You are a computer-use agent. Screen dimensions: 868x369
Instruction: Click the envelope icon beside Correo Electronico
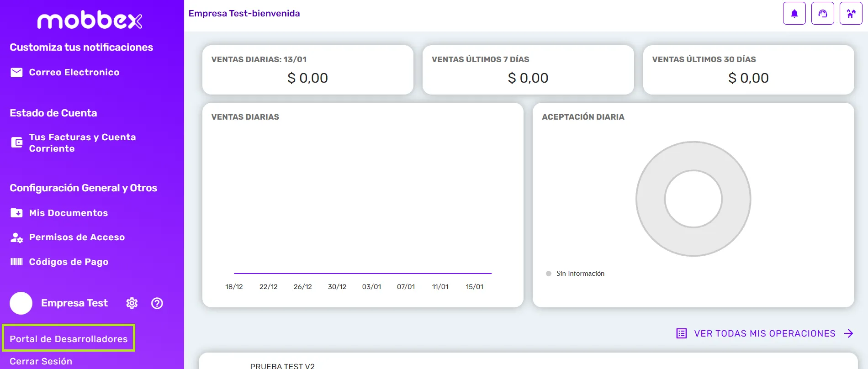[x=16, y=73]
